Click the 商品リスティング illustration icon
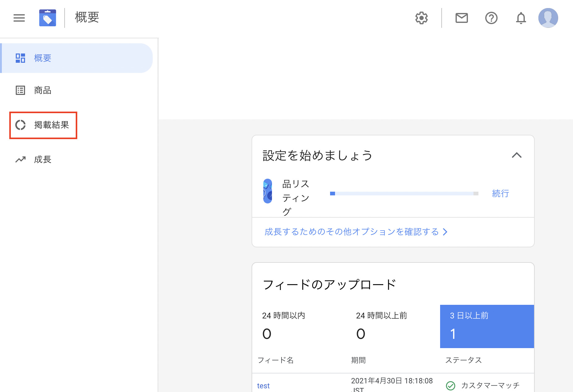573x392 pixels. pyautogui.click(x=268, y=191)
